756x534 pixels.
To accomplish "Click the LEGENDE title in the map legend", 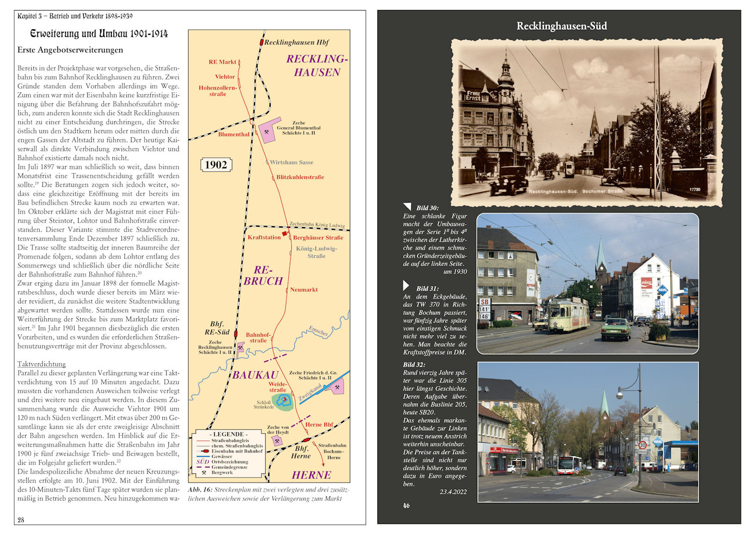I will [x=228, y=434].
